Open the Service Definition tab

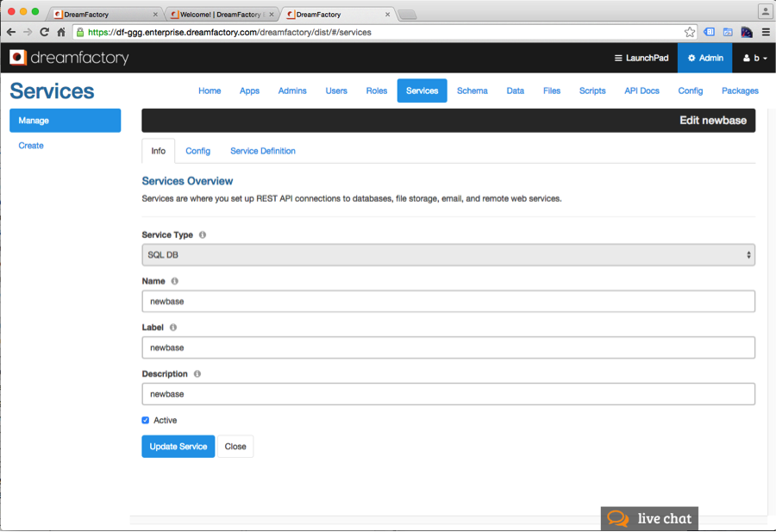[262, 151]
